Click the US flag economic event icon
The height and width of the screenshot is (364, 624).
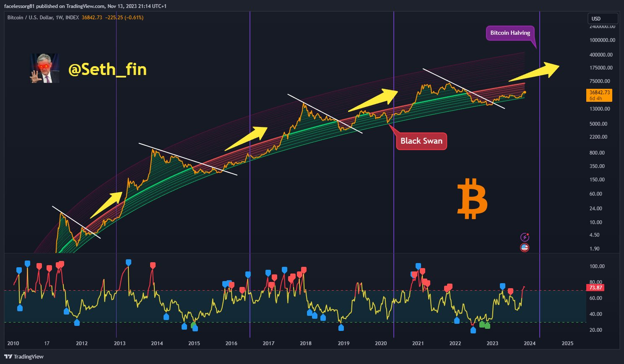coord(524,247)
